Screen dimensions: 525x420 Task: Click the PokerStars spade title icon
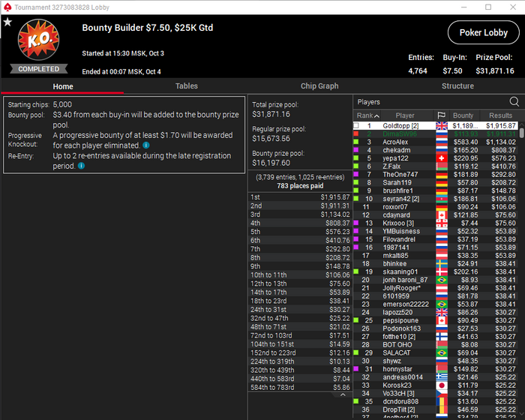click(7, 7)
